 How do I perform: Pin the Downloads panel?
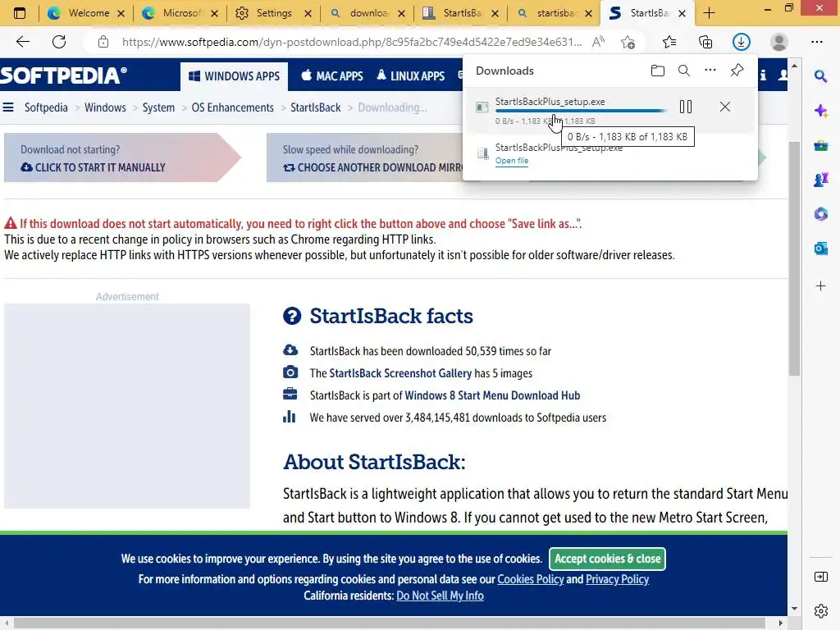[x=737, y=71]
